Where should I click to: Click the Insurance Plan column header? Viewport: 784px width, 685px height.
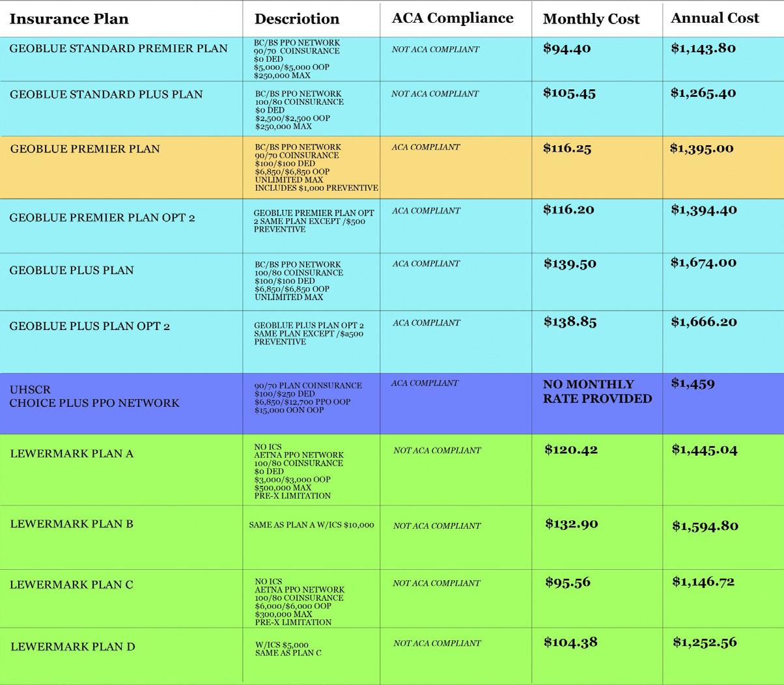point(69,19)
